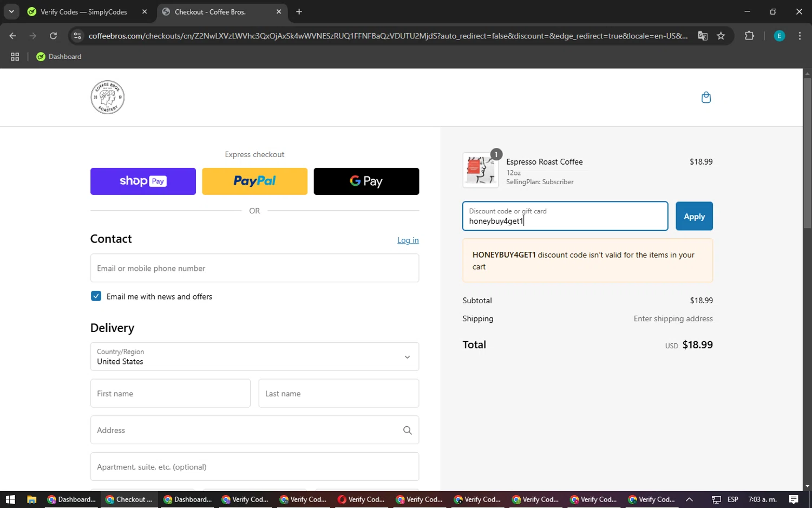Open the Chrome profile avatar E
The height and width of the screenshot is (508, 812).
tap(780, 36)
